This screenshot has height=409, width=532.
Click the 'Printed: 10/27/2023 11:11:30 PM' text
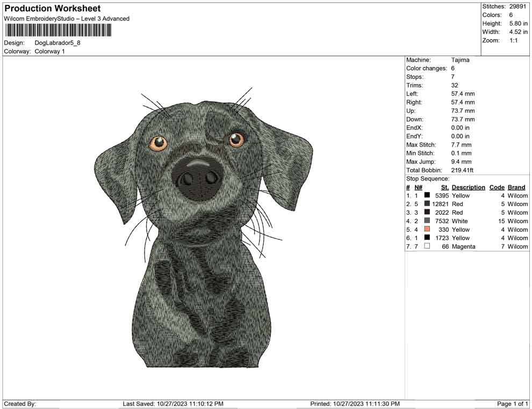(355, 404)
